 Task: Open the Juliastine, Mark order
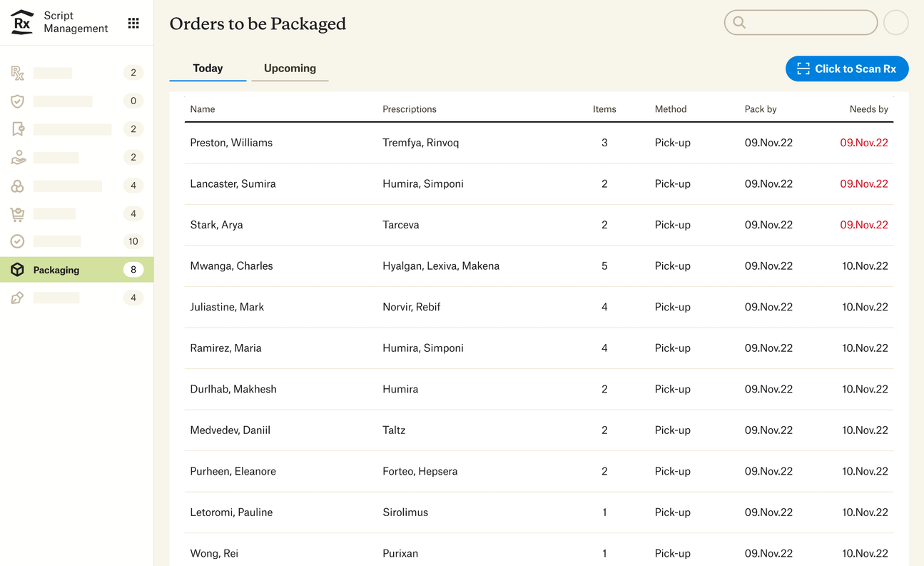coord(539,307)
